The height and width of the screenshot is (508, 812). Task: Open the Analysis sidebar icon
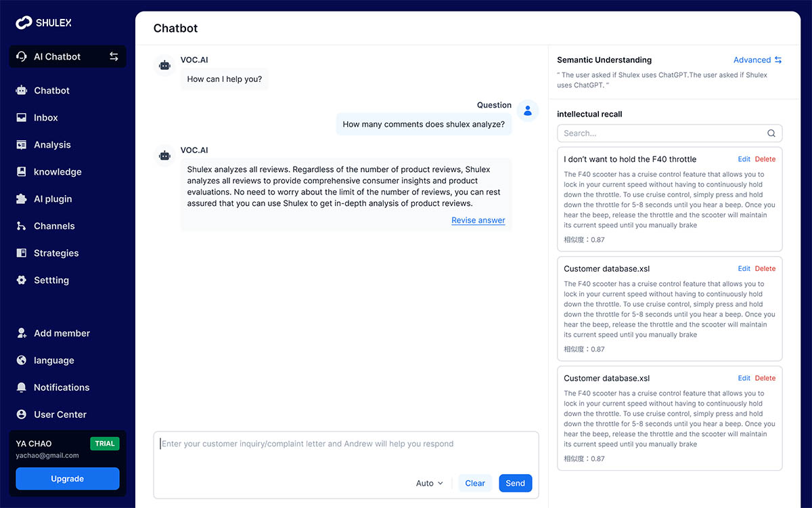coord(22,145)
